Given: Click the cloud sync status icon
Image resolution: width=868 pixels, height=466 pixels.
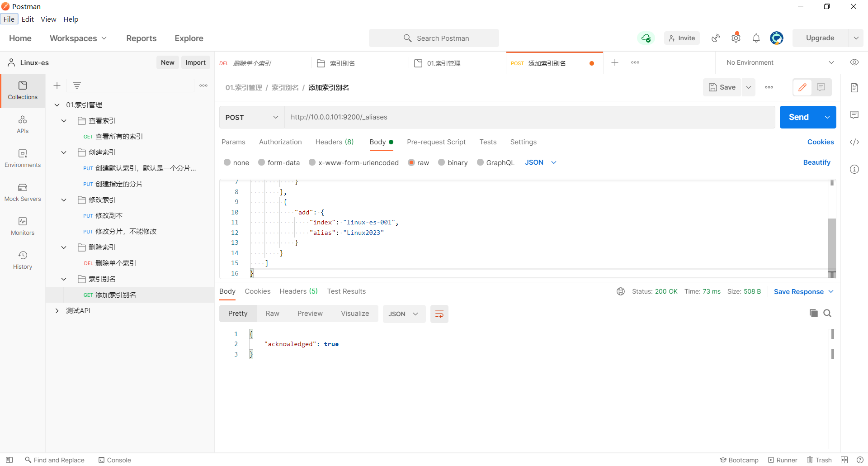Looking at the screenshot, I should click(x=646, y=38).
